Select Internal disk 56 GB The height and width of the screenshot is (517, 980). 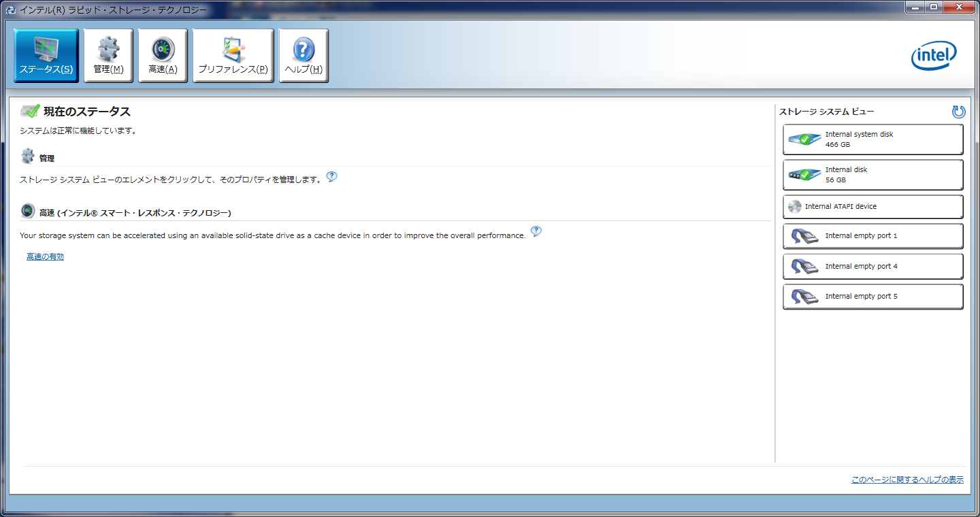[x=873, y=175]
